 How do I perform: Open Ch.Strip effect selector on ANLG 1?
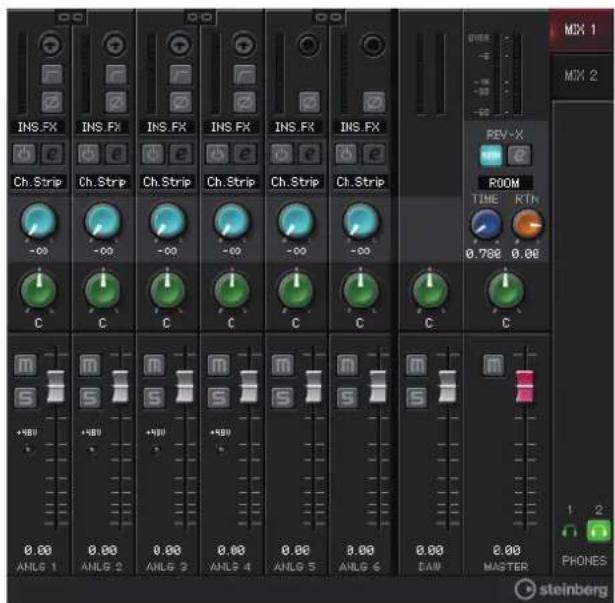[x=38, y=182]
